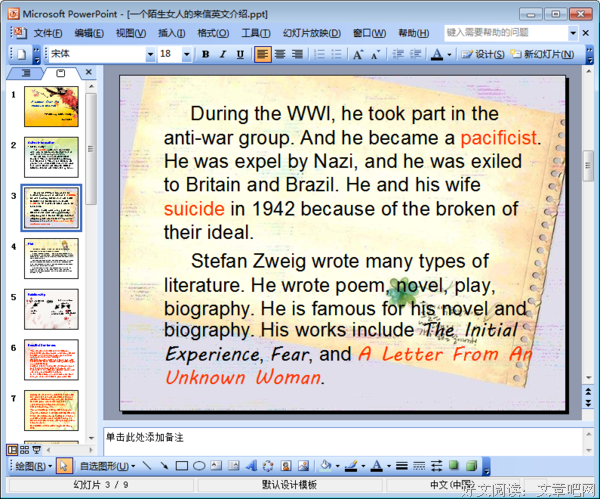The height and width of the screenshot is (499, 600).
Task: Open the 幻灯片放映(D) menu
Action: coord(311,33)
